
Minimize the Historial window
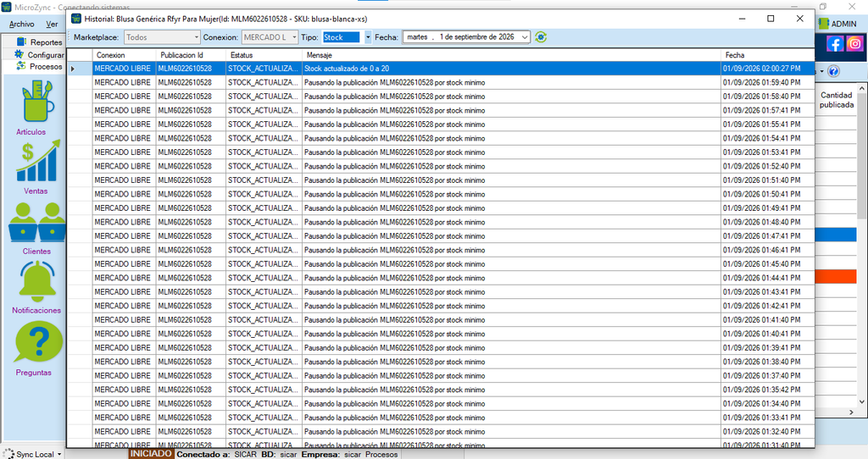[743, 19]
